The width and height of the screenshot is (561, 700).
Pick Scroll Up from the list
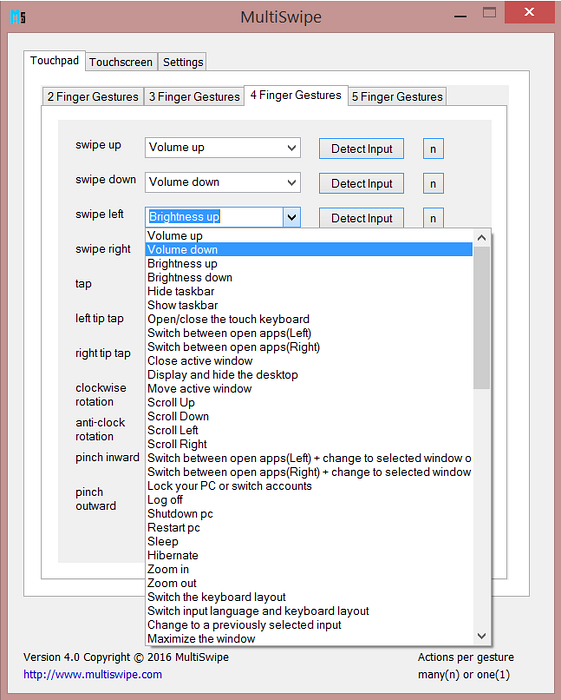point(309,402)
